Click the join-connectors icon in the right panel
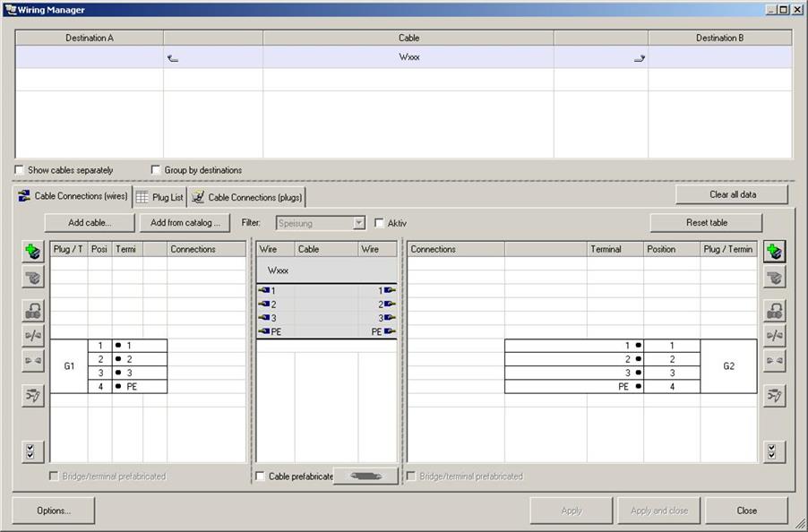This screenshot has width=808, height=532. pos(775,361)
